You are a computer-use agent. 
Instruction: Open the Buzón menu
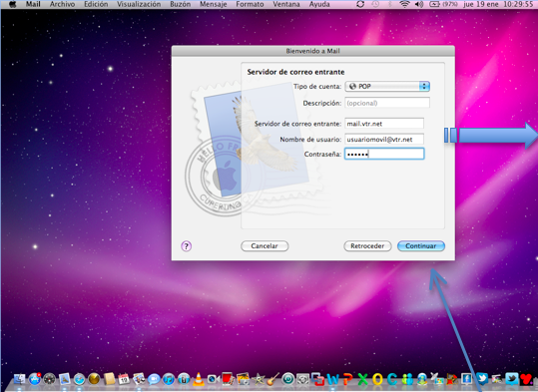point(180,4)
